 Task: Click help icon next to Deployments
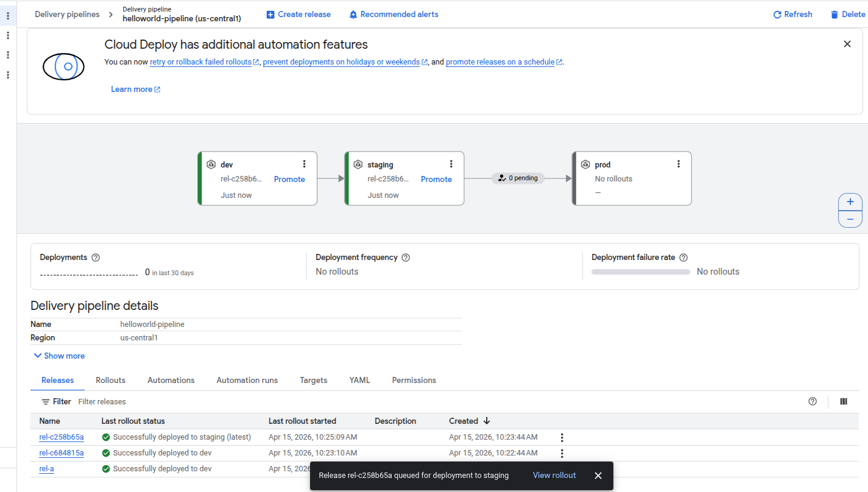[96, 258]
